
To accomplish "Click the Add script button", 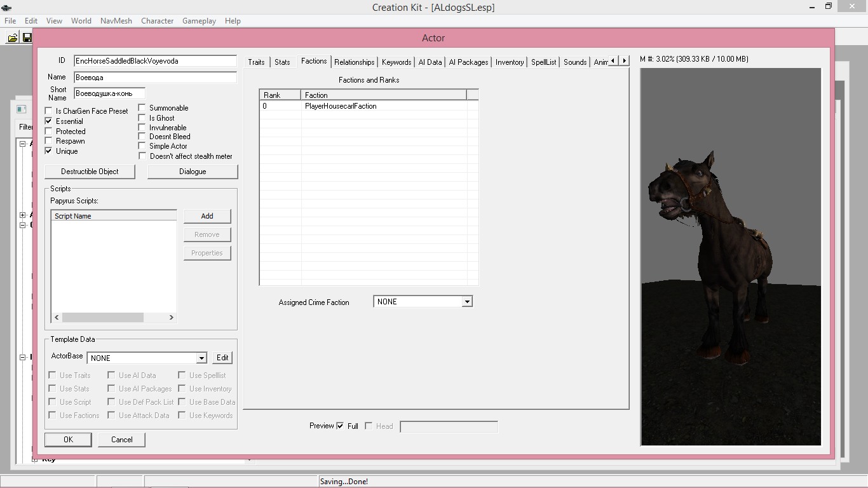I will [x=207, y=216].
